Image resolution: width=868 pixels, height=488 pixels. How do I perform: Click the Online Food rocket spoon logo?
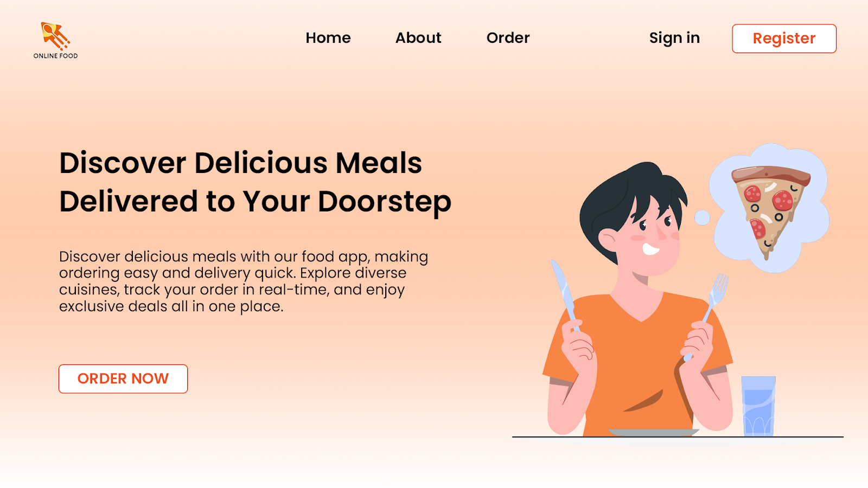[x=55, y=36]
